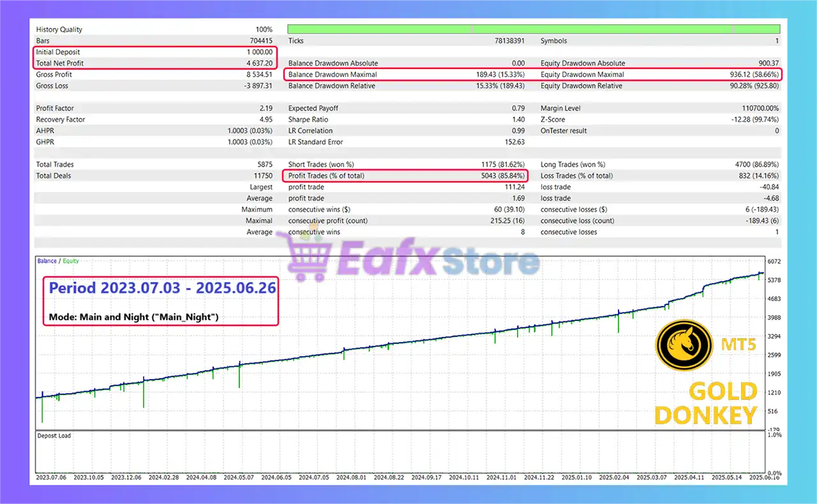
Task: Select the Deposit Load panel label
Action: (54, 436)
